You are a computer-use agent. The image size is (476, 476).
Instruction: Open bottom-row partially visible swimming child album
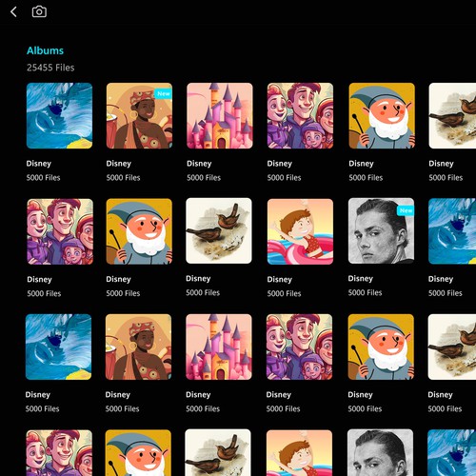pos(299,453)
